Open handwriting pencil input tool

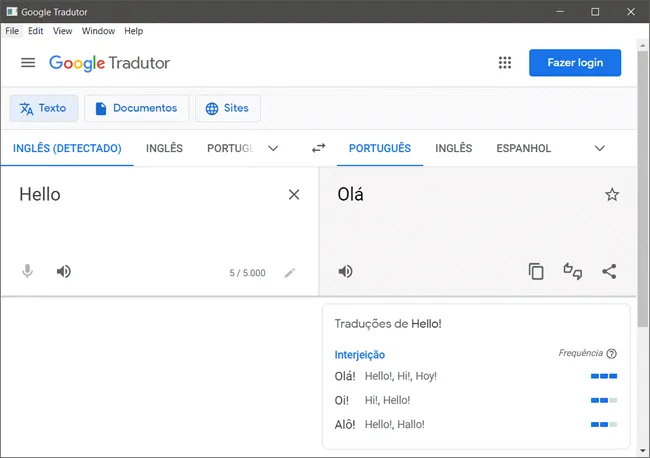[290, 273]
